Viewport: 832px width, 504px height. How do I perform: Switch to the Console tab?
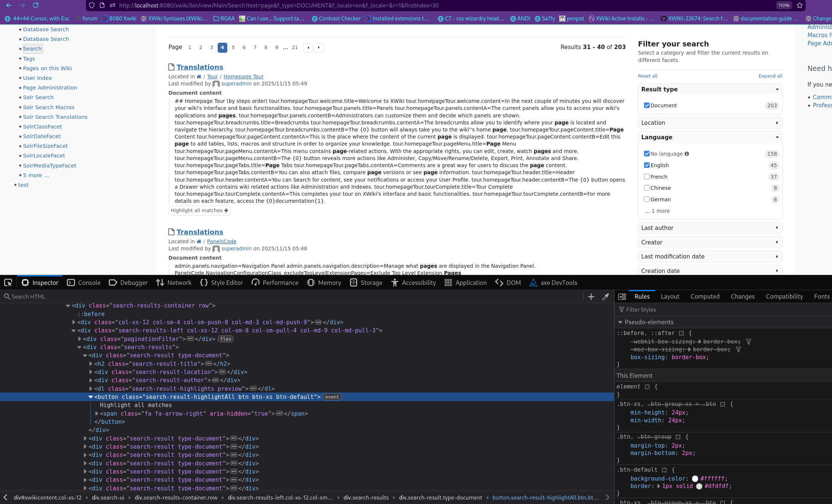84,283
